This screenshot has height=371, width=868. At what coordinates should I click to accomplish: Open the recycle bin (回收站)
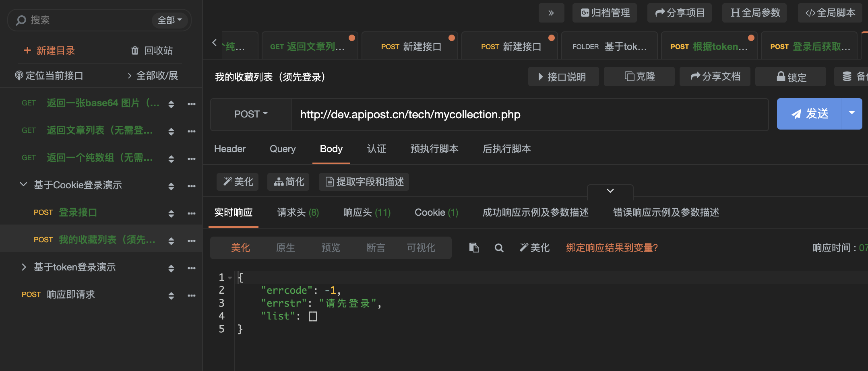coord(152,50)
